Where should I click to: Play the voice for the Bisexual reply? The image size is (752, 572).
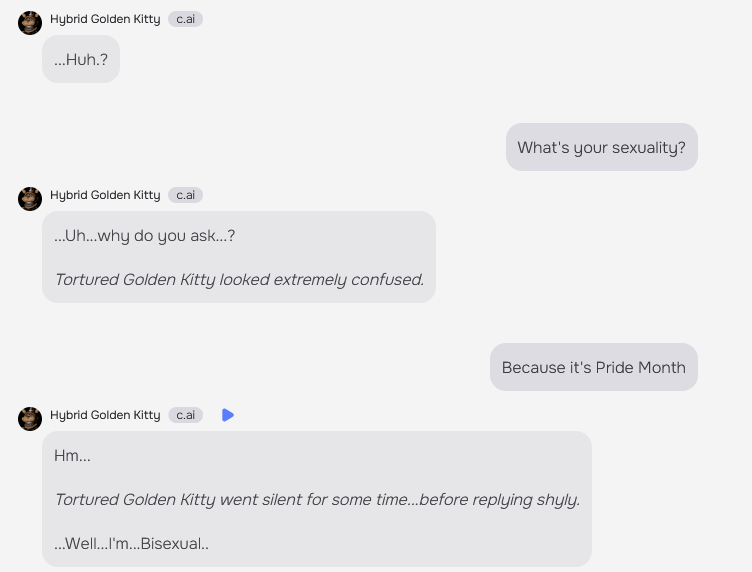click(x=228, y=415)
